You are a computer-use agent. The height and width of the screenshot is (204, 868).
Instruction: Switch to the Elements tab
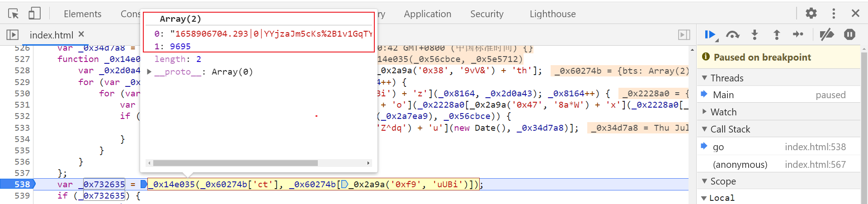82,14
